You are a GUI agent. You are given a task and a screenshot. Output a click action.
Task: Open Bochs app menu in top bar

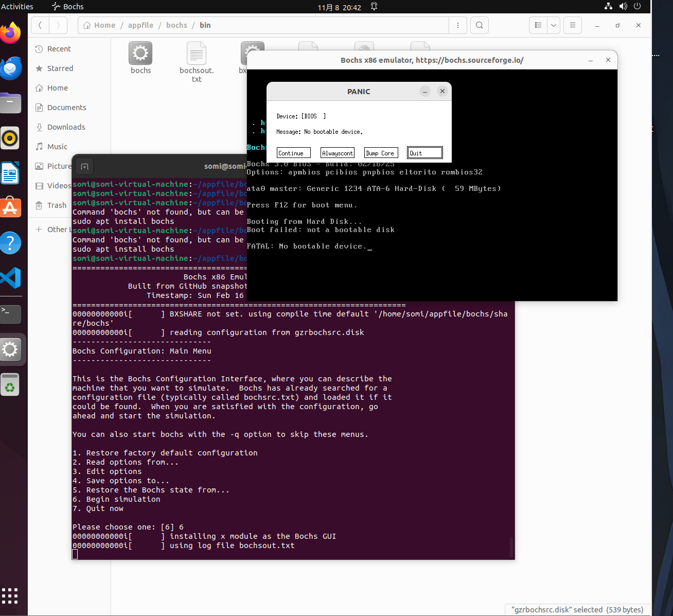(x=68, y=7)
